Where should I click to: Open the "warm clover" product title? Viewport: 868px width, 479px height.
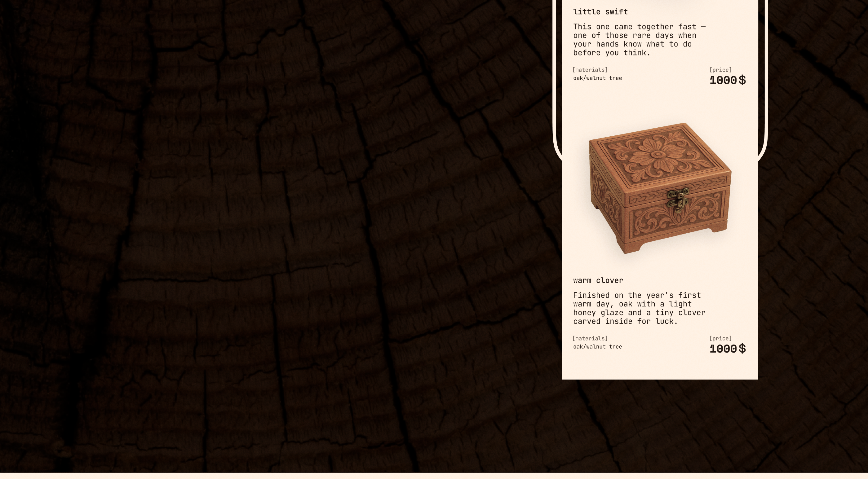coord(598,280)
